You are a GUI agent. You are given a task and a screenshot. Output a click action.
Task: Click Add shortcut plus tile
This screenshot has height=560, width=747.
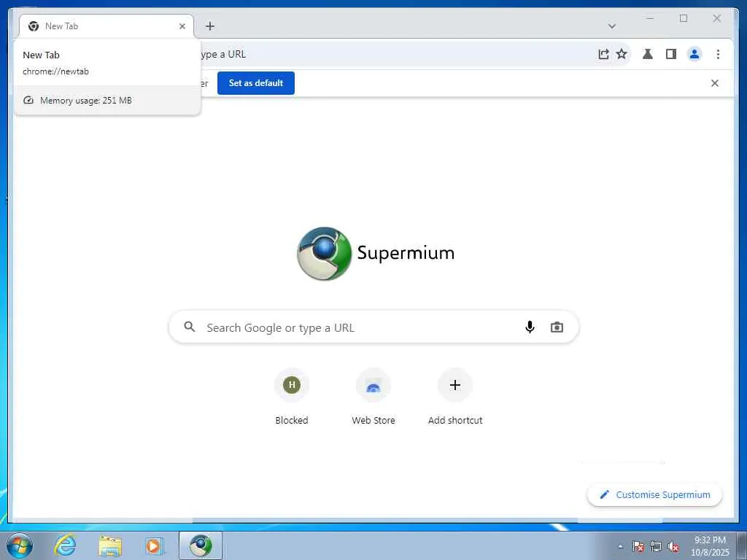point(455,397)
